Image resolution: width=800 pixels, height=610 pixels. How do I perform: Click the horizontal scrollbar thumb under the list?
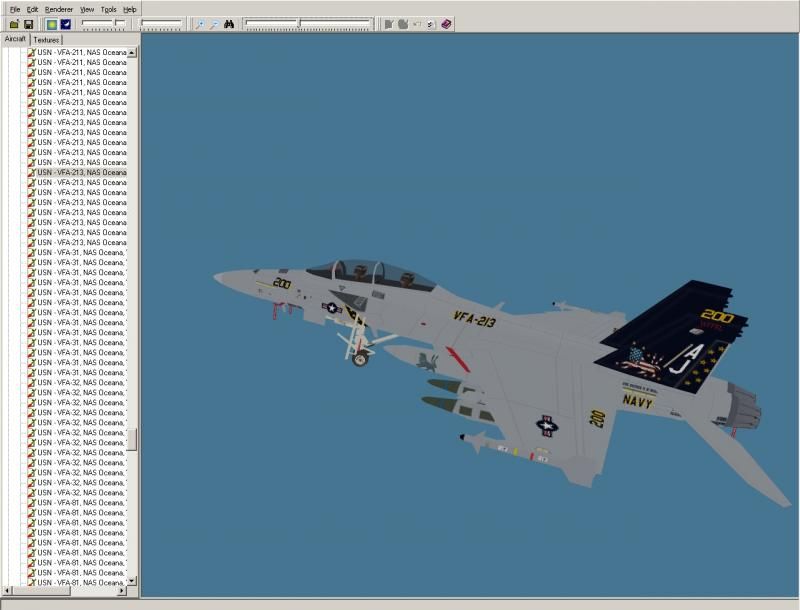pyautogui.click(x=41, y=591)
